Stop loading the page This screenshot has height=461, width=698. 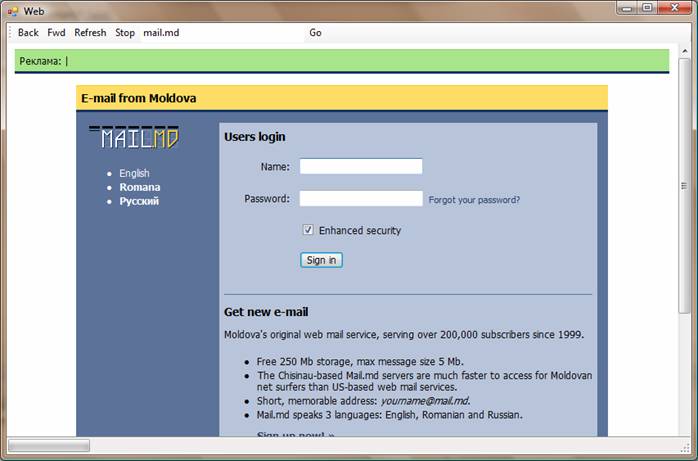[125, 32]
